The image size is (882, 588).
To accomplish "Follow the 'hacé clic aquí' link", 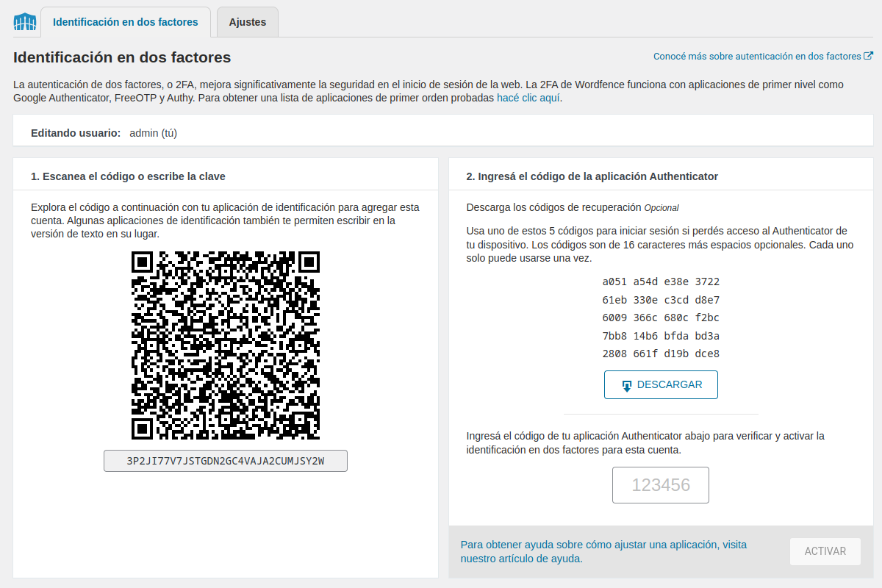I will coord(529,97).
